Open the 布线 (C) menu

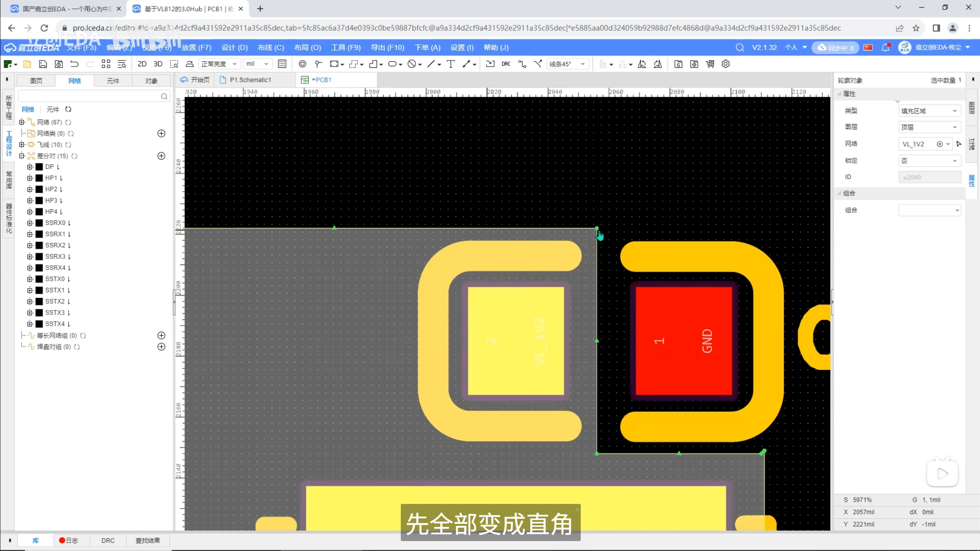coord(271,47)
